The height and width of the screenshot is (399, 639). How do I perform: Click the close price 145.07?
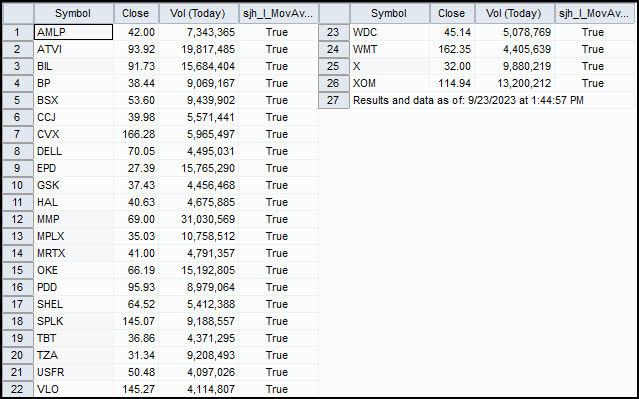[x=139, y=321]
